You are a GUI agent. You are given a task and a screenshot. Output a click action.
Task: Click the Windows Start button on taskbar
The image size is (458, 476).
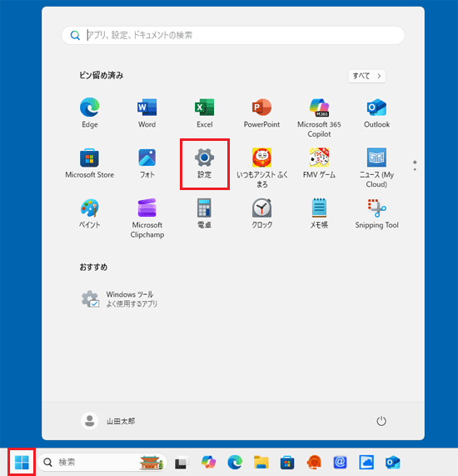(22, 462)
